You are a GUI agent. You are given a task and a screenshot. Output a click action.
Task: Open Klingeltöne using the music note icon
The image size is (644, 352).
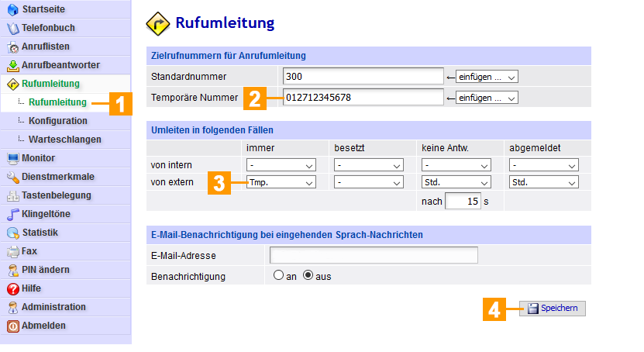[12, 214]
